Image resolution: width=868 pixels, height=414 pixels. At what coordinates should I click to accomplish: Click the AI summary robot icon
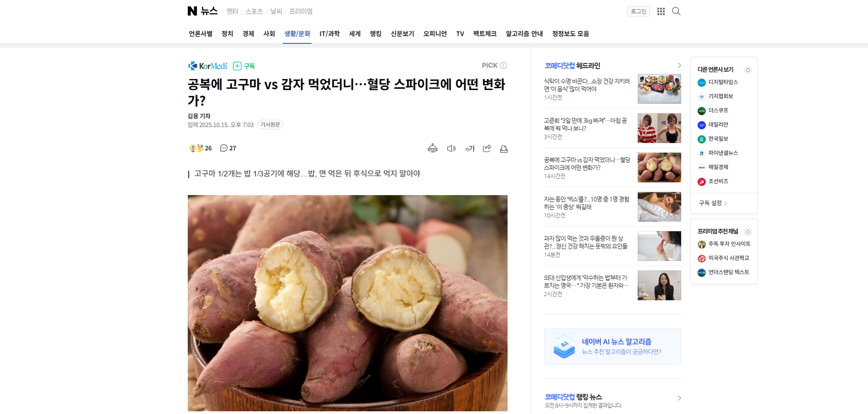click(x=433, y=149)
